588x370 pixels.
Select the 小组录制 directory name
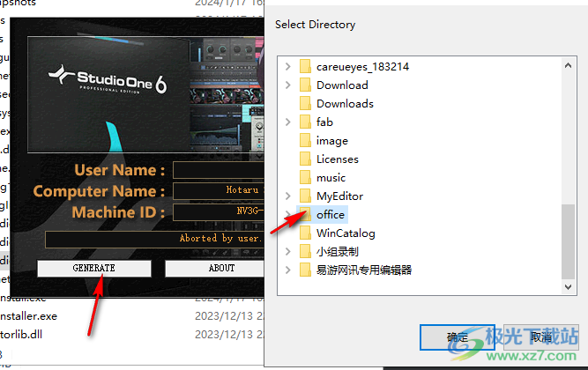[337, 252]
